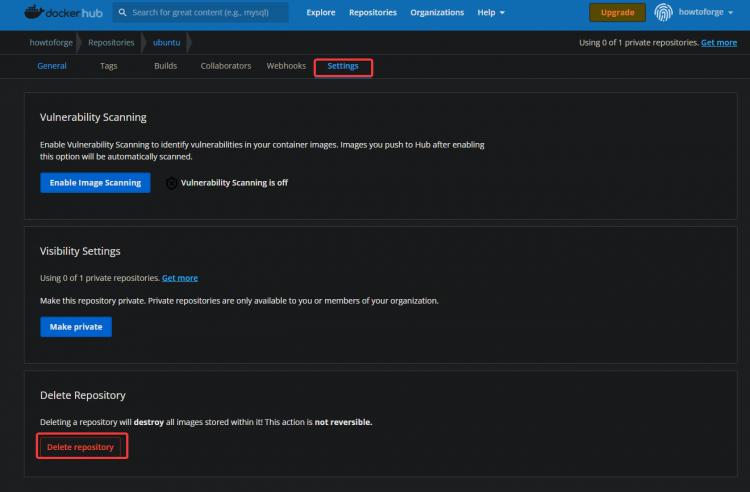The image size is (750, 492).
Task: Switch to the Tags tab
Action: tap(109, 66)
